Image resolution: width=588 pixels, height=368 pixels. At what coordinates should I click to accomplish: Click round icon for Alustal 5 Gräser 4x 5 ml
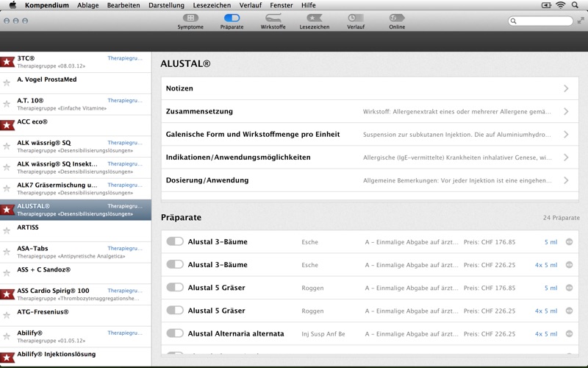569,311
